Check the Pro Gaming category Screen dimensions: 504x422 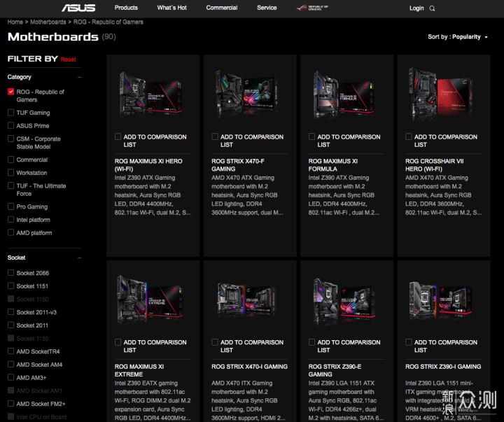click(11, 206)
